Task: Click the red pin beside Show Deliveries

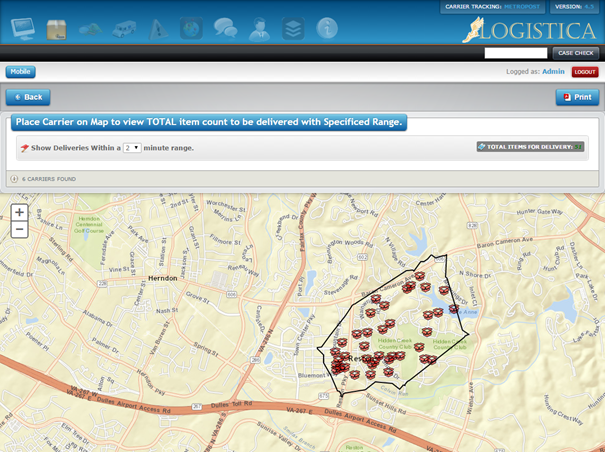Action: tap(25, 148)
